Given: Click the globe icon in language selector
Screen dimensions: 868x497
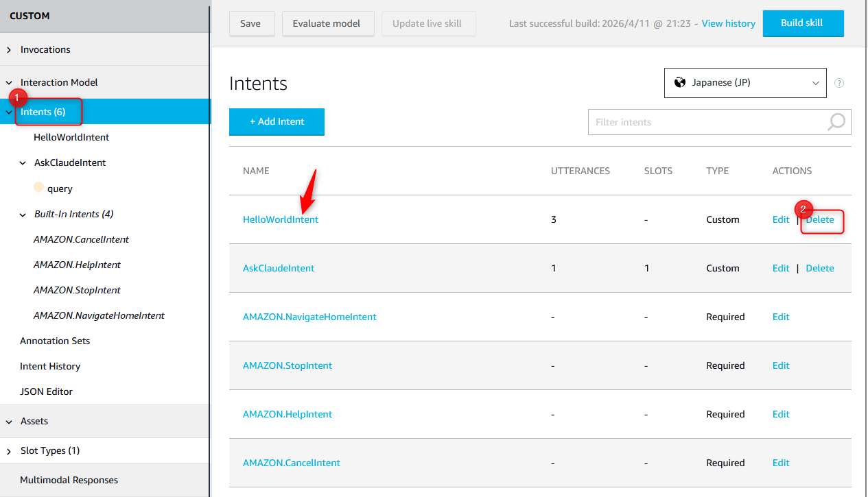Looking at the screenshot, I should click(680, 82).
